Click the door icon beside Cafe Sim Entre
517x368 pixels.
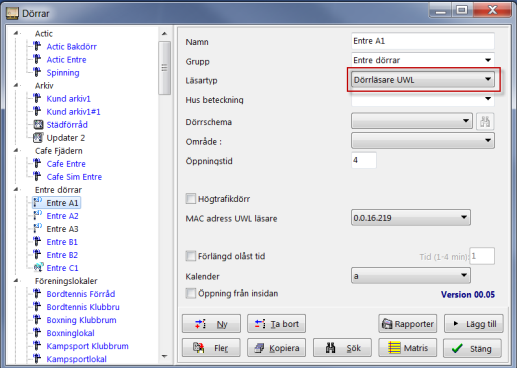point(37,176)
